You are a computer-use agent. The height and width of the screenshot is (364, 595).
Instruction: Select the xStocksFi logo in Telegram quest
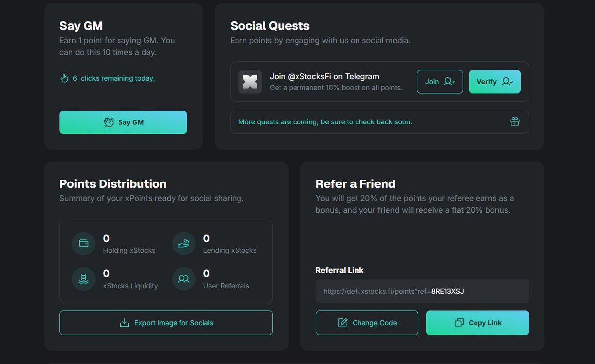coord(250,82)
